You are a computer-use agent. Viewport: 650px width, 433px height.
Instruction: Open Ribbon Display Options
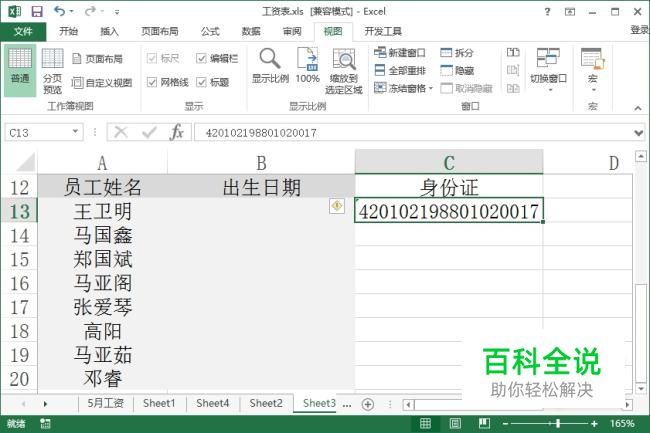click(x=570, y=12)
